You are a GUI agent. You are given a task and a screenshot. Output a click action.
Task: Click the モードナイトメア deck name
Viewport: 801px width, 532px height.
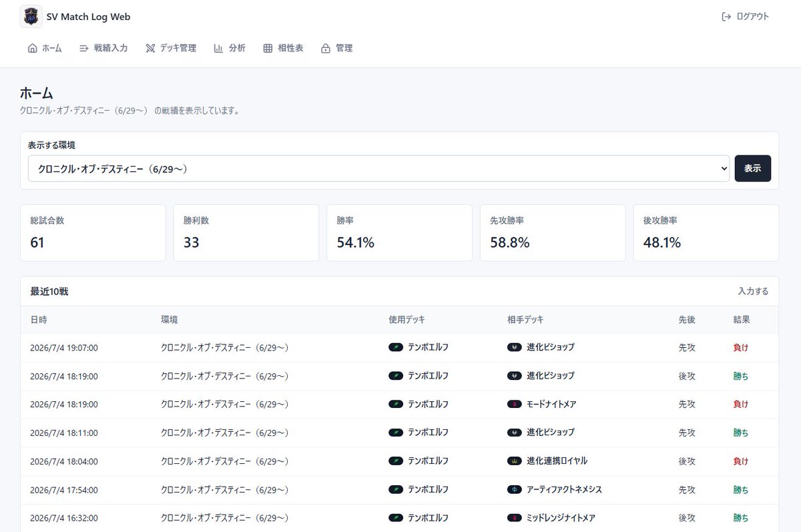click(551, 405)
